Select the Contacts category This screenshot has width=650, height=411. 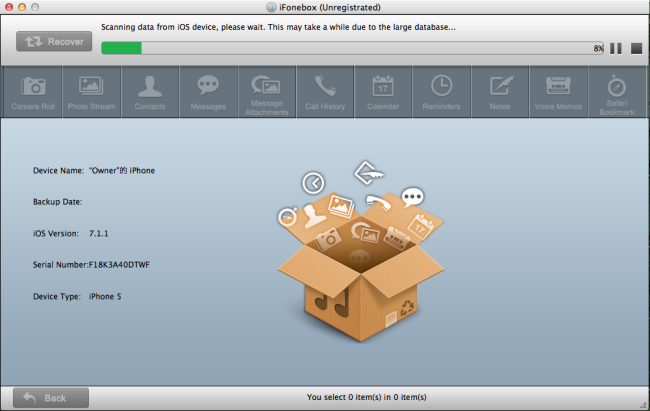click(x=150, y=92)
